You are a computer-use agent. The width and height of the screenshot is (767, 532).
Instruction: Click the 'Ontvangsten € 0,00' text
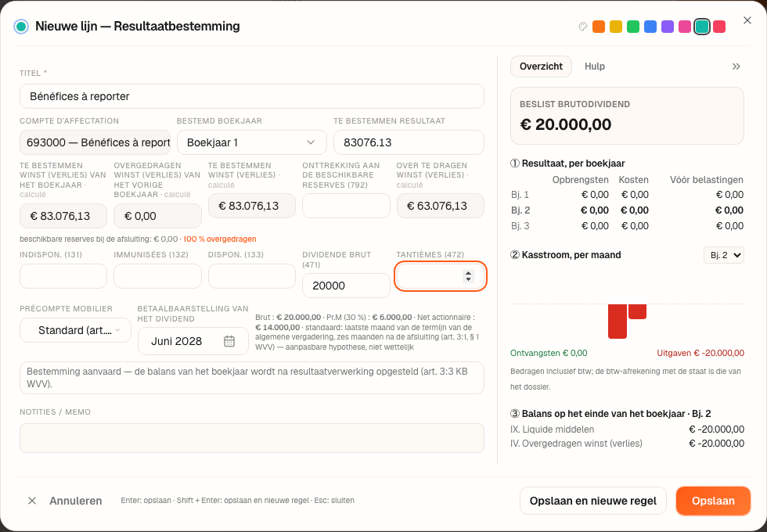549,353
